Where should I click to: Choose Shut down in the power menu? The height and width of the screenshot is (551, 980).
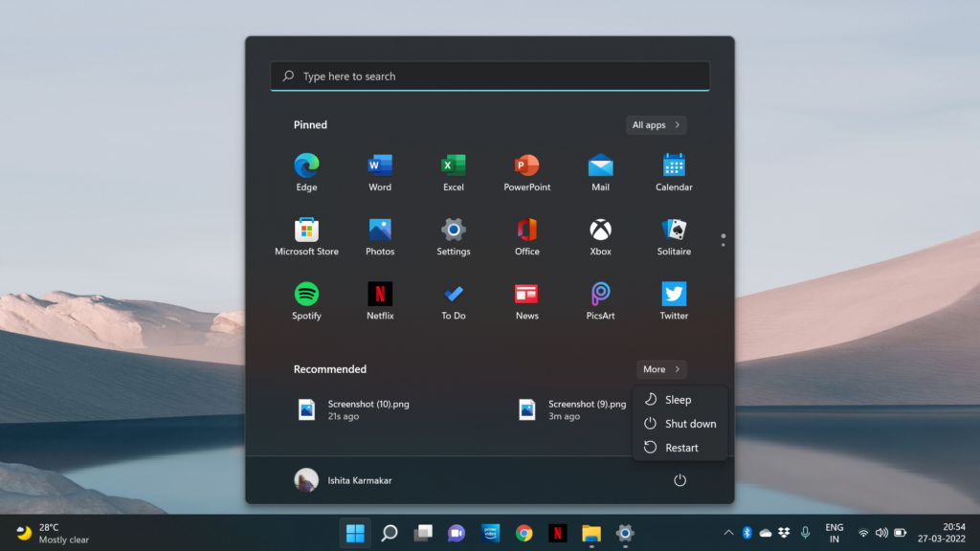tap(679, 424)
